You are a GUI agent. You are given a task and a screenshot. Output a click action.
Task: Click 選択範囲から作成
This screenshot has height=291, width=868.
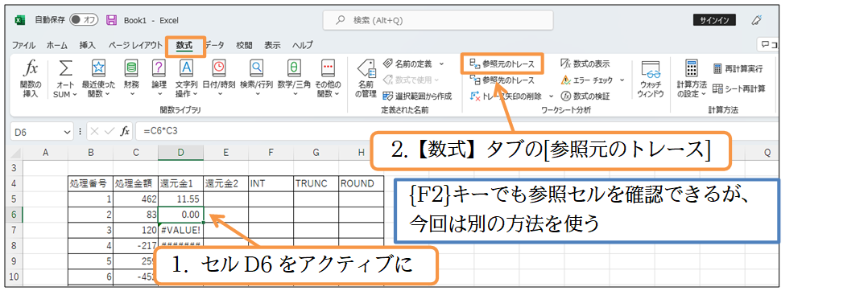click(417, 96)
